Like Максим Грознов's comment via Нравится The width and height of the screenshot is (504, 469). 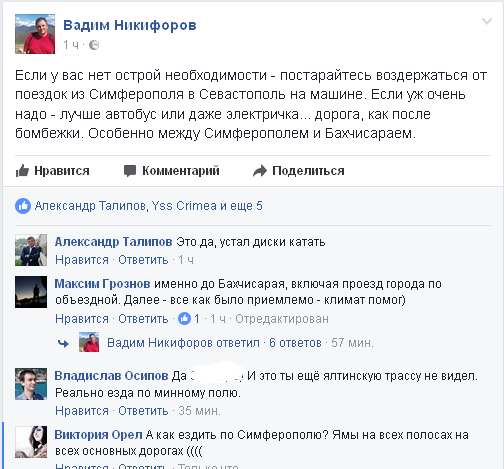tap(82, 319)
